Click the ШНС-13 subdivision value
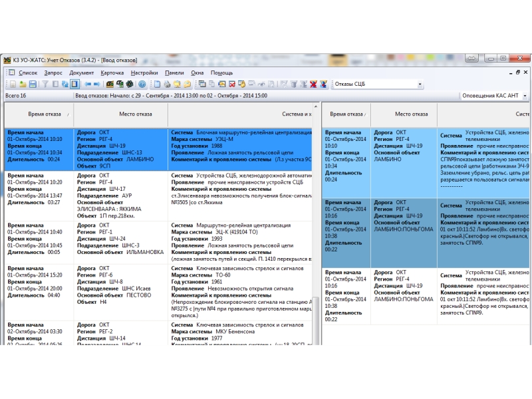 132,153
